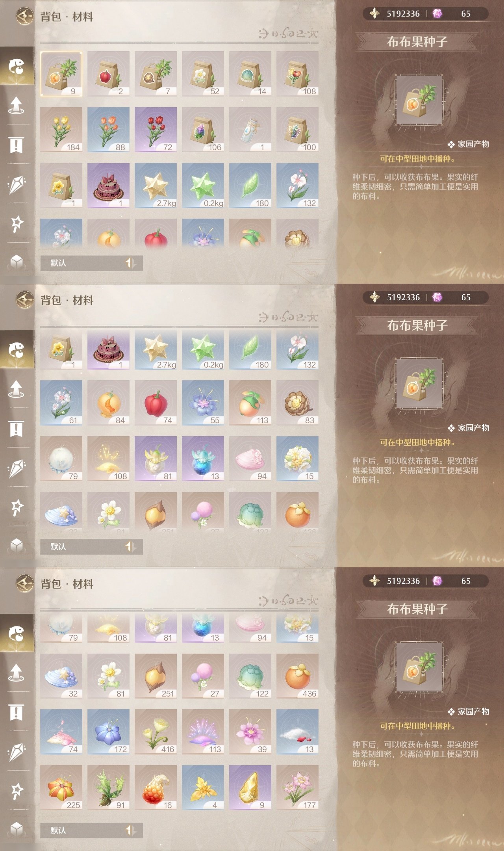Open the fish materials tab above the 184 tulips row

tap(17, 66)
